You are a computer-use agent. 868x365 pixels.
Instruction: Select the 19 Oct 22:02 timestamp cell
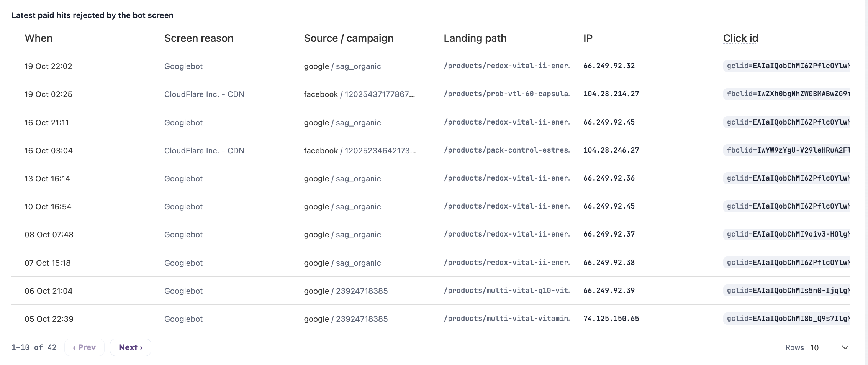click(48, 66)
